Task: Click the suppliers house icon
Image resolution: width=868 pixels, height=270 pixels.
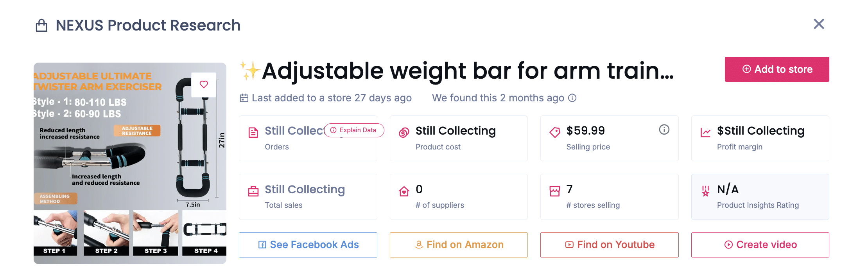Action: (404, 191)
